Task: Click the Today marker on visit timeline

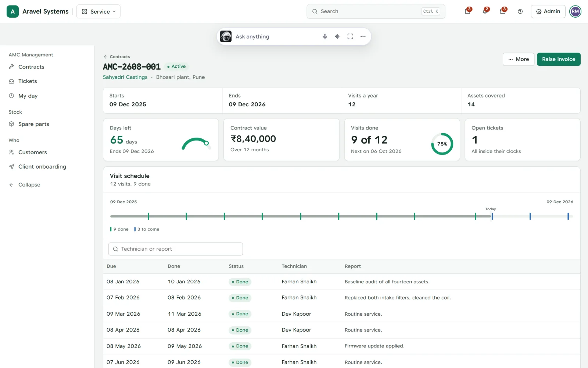Action: click(491, 213)
